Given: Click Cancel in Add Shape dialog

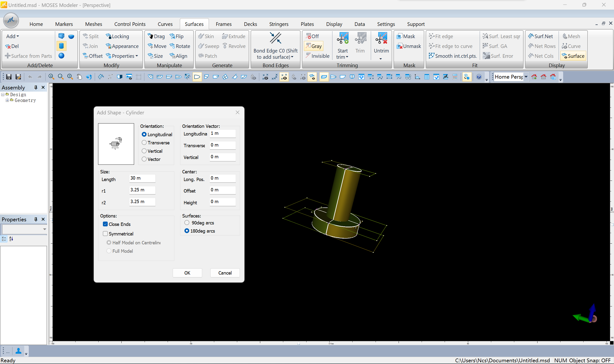Looking at the screenshot, I should [x=225, y=273].
